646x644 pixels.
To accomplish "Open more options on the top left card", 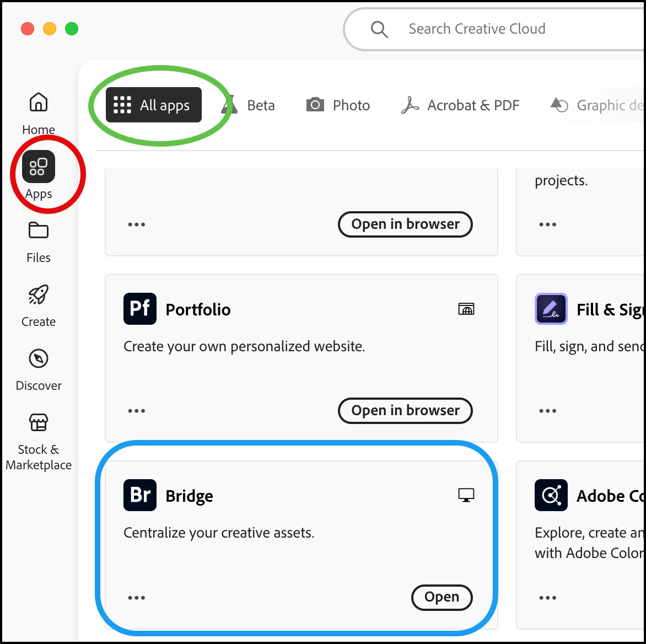I will coord(136,224).
